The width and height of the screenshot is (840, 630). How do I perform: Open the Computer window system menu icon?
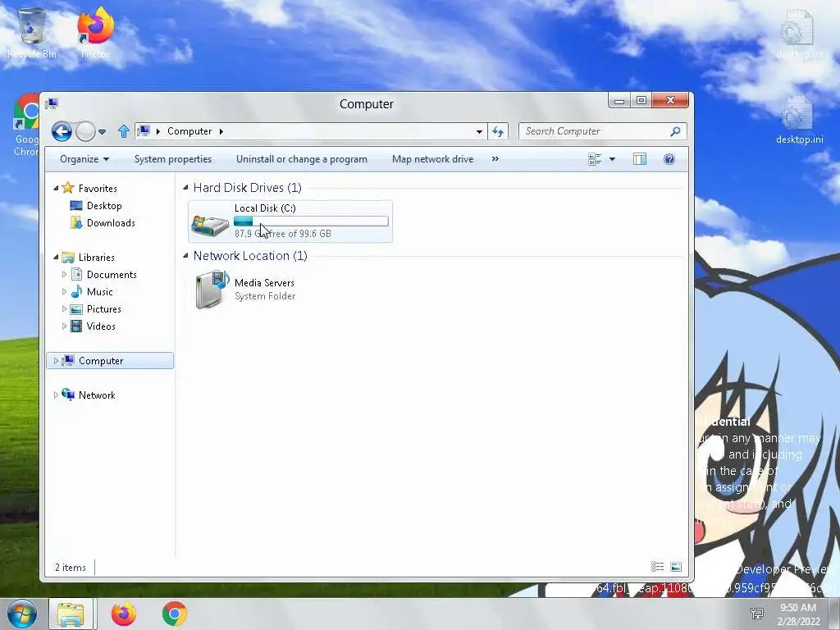click(52, 103)
